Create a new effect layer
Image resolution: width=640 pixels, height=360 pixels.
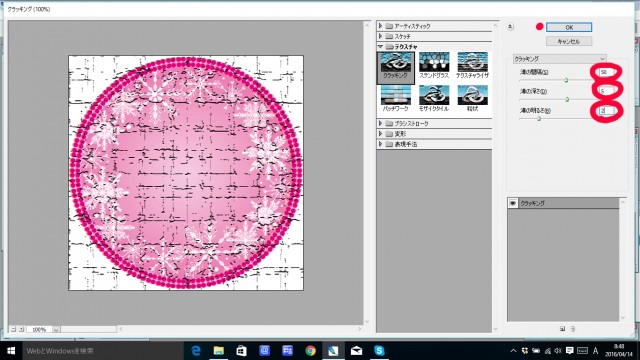[562, 329]
